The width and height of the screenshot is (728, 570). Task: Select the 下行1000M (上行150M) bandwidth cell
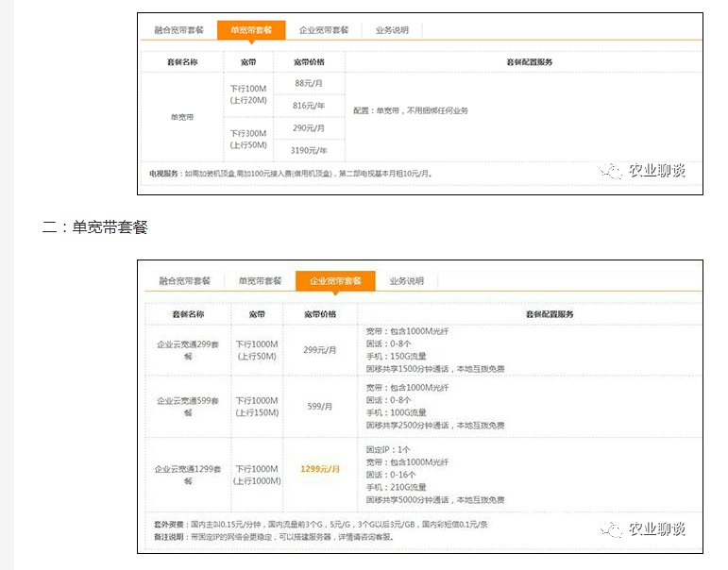point(257,406)
